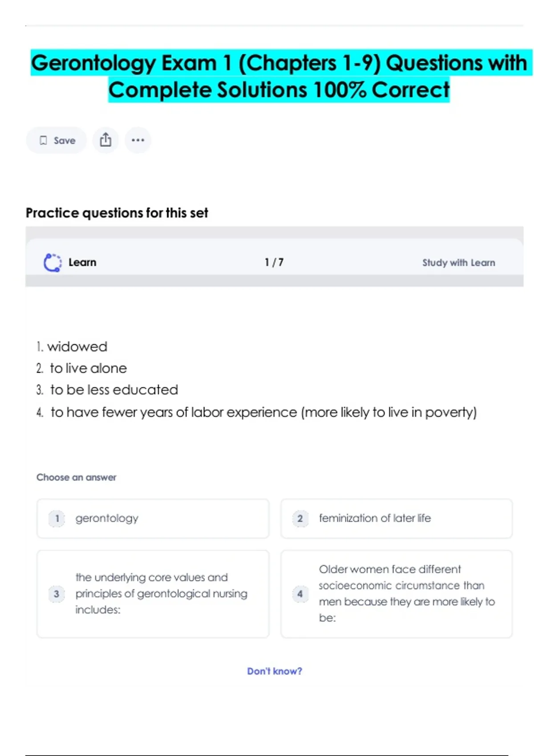Click the 1 / 7 progress counter
This screenshot has height=756, width=534.
[x=274, y=262]
